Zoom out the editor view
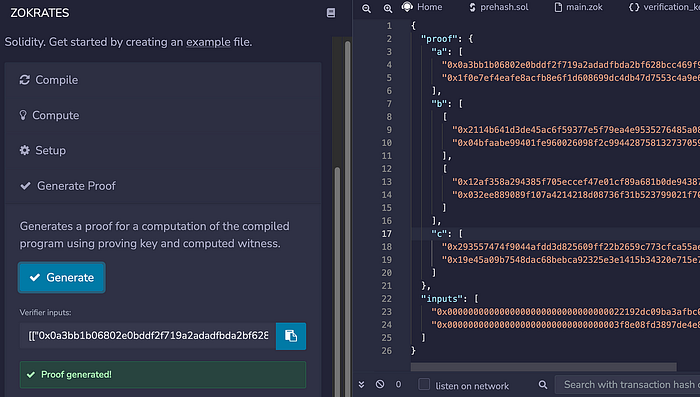This screenshot has height=397, width=700. pos(367,8)
